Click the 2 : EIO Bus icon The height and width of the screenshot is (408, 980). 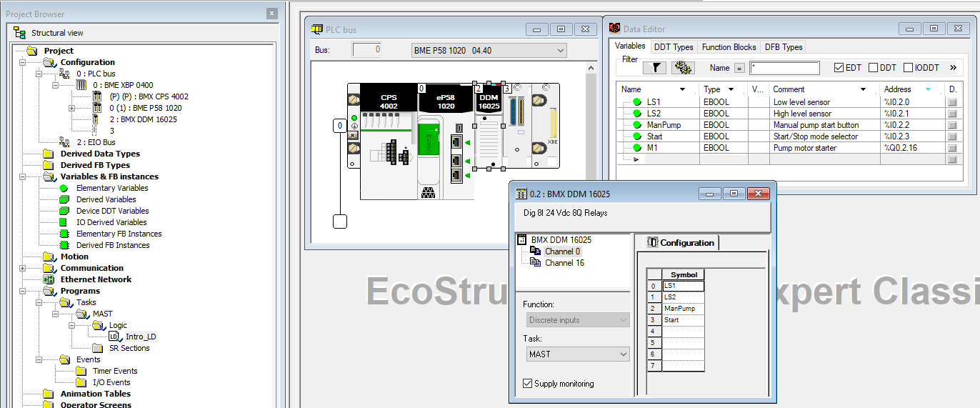pos(64,142)
